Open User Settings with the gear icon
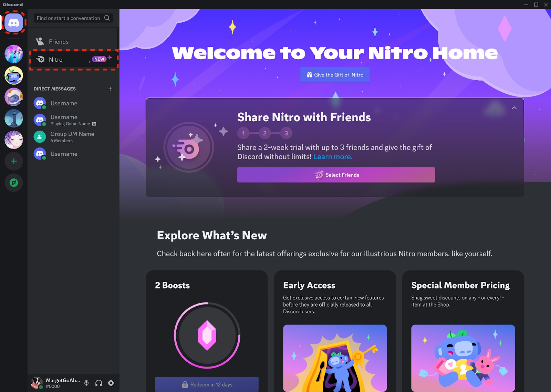Screen dimensions: 551x392 click(111, 383)
